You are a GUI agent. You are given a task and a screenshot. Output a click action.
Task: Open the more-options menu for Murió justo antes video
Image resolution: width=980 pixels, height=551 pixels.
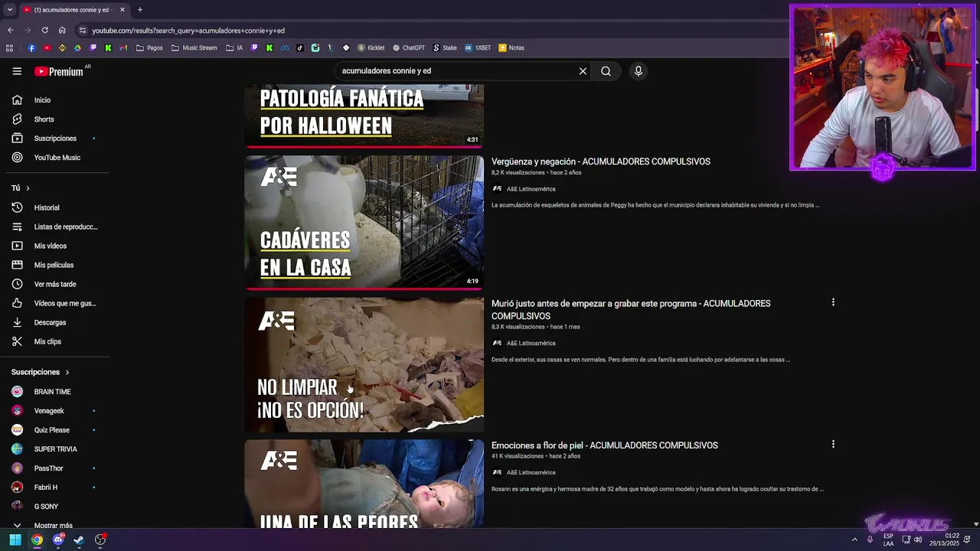(833, 302)
